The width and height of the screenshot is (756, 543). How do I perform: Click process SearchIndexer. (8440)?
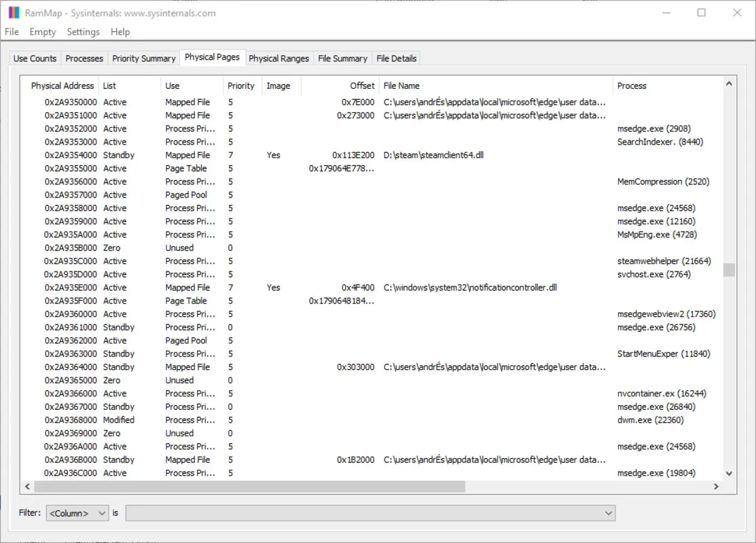coord(660,142)
